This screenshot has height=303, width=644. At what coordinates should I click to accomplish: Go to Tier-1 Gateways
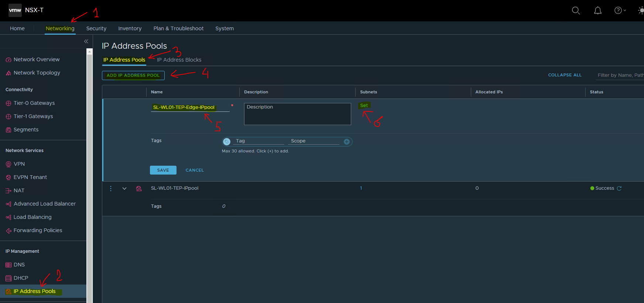click(x=33, y=116)
